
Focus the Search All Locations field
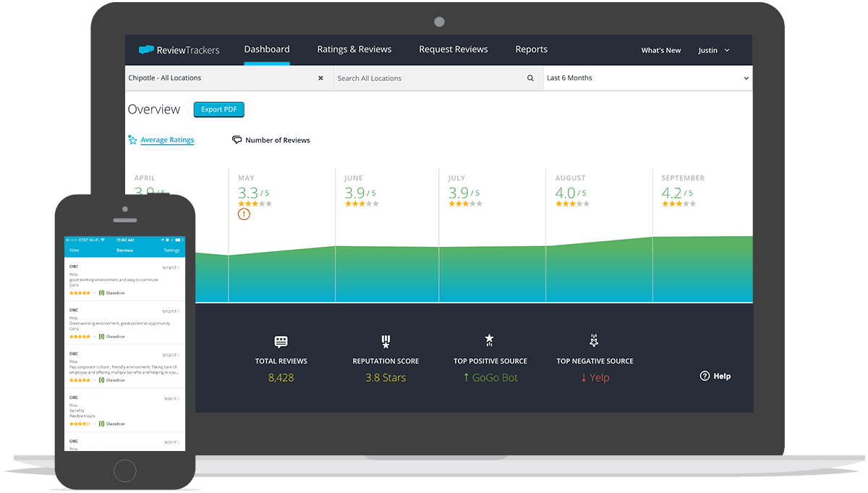[x=438, y=78]
